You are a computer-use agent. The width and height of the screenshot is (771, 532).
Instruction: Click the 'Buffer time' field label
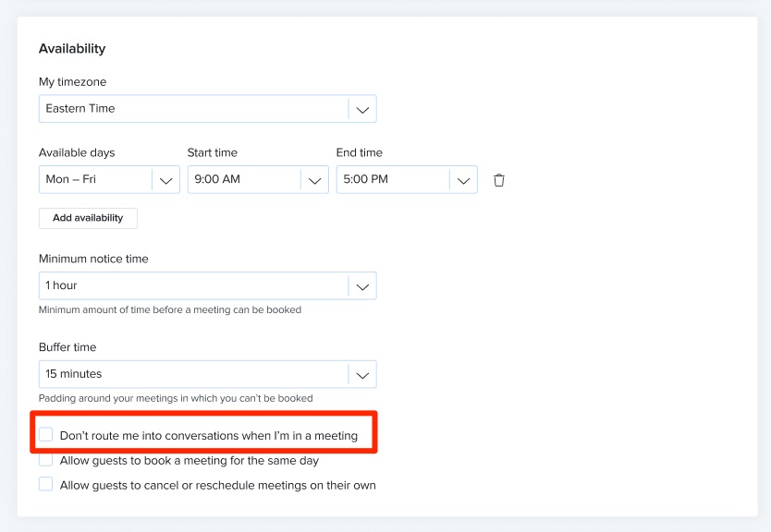(x=67, y=346)
